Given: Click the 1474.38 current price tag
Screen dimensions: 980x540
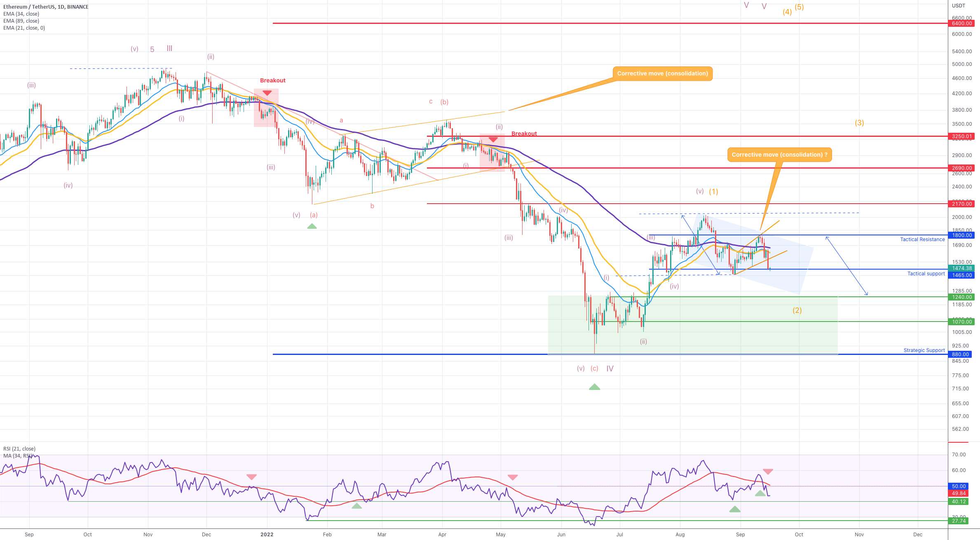Looking at the screenshot, I should (962, 268).
